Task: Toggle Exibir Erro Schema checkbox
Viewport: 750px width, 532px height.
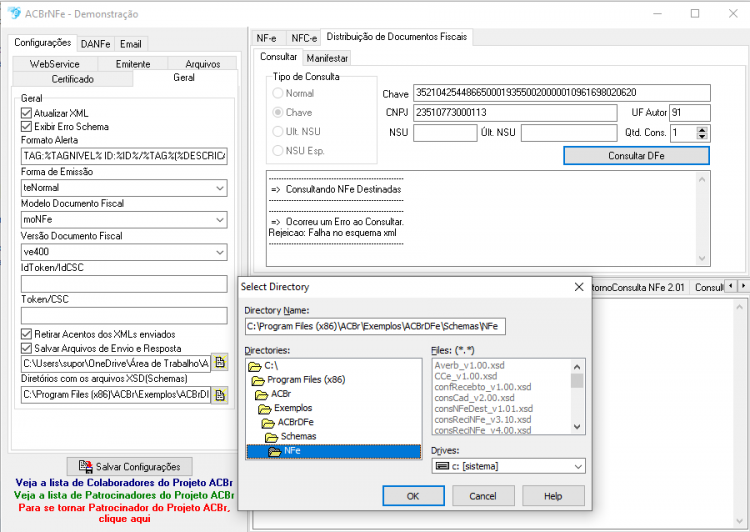Action: pos(26,127)
